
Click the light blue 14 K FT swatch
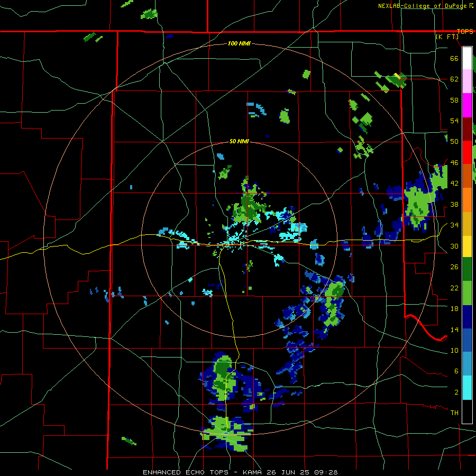tap(467, 364)
